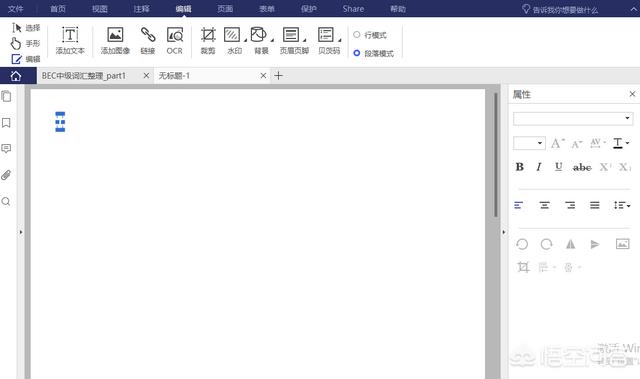The height and width of the screenshot is (379, 640).
Task: Expand the line spacing options dropdown
Action: click(622, 205)
